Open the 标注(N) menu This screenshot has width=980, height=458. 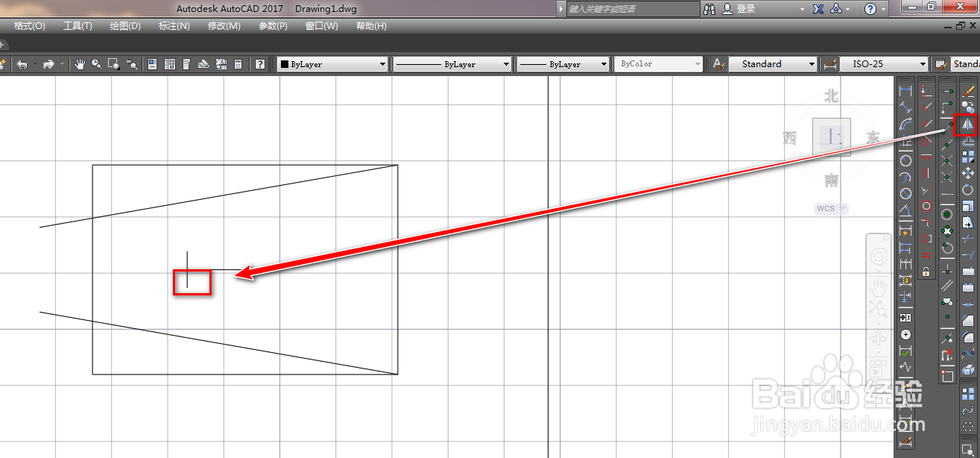(x=174, y=26)
